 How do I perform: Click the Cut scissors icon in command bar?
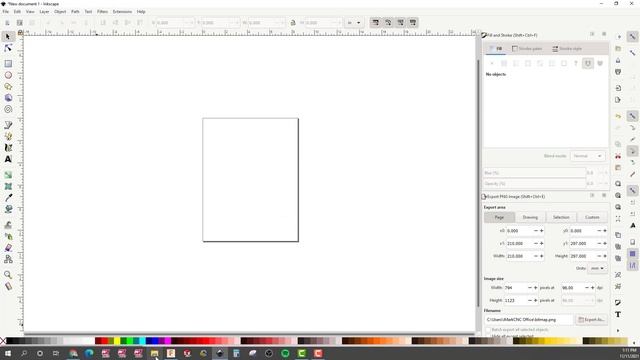tap(618, 156)
